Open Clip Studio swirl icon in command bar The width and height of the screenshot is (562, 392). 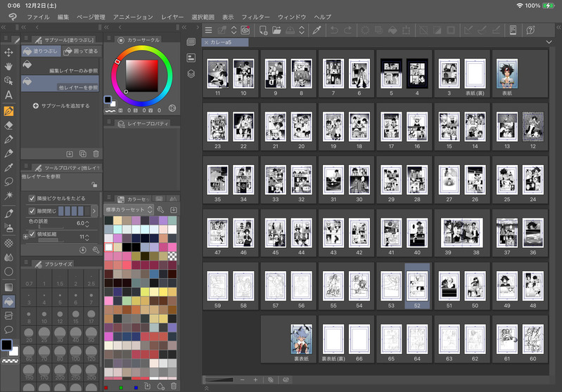point(245,30)
